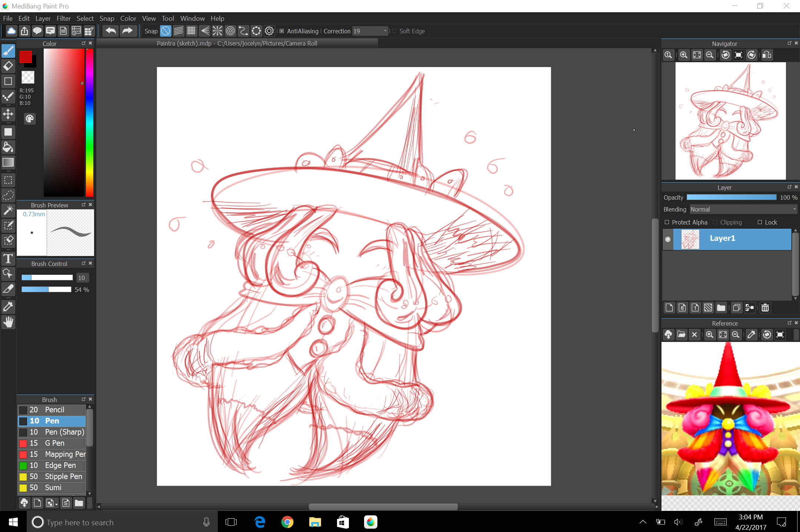The image size is (800, 532).
Task: Undock the Color panel
Action: pos(84,43)
